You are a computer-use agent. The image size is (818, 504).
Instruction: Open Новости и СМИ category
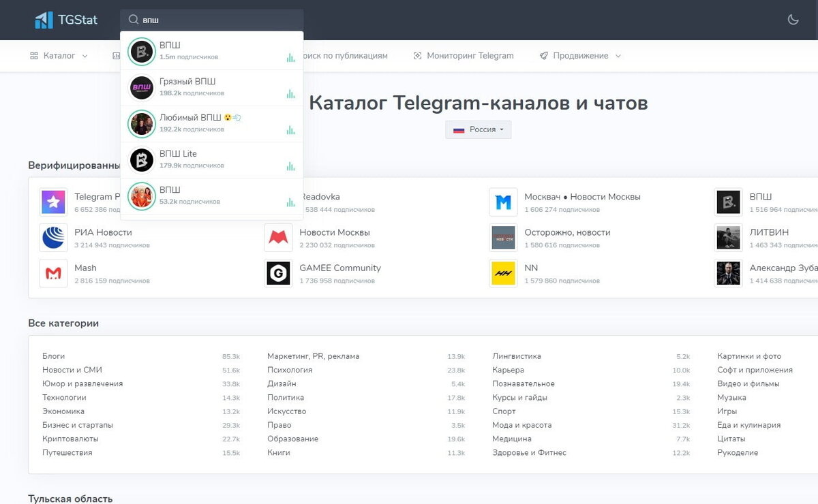pos(72,370)
